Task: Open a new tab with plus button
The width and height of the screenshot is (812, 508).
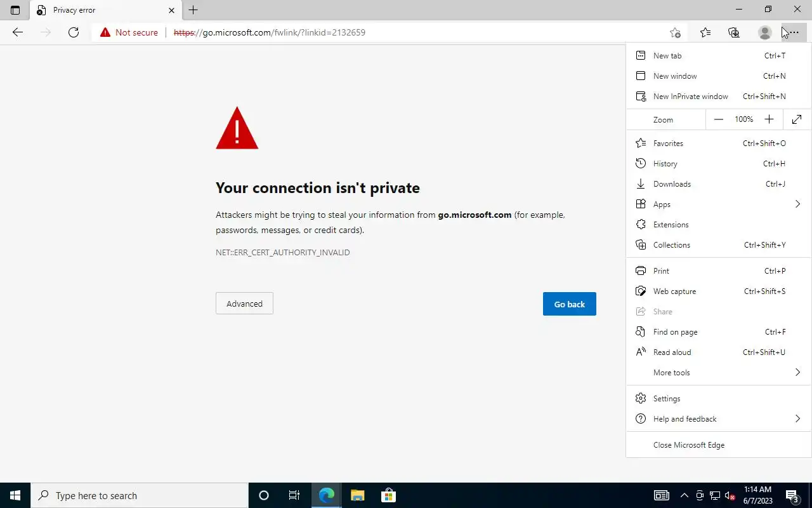Action: click(x=193, y=10)
